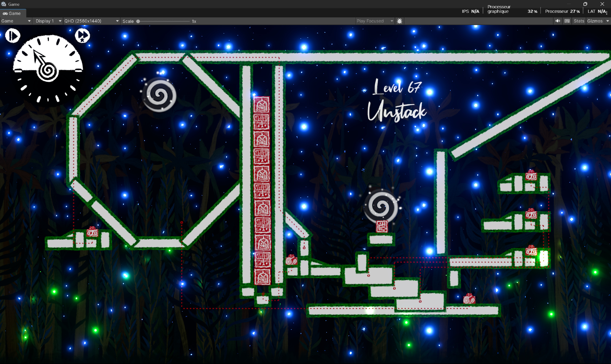Click the spiral at the clock center

click(48, 71)
